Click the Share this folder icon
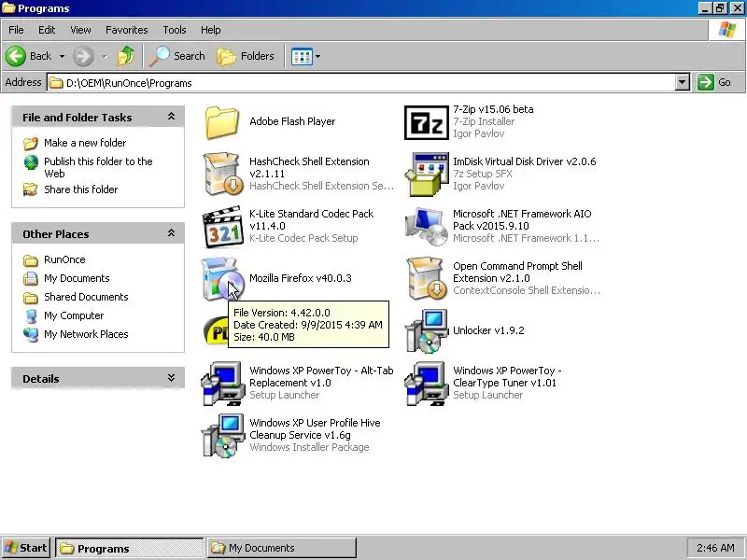This screenshot has height=560, width=747. [31, 189]
